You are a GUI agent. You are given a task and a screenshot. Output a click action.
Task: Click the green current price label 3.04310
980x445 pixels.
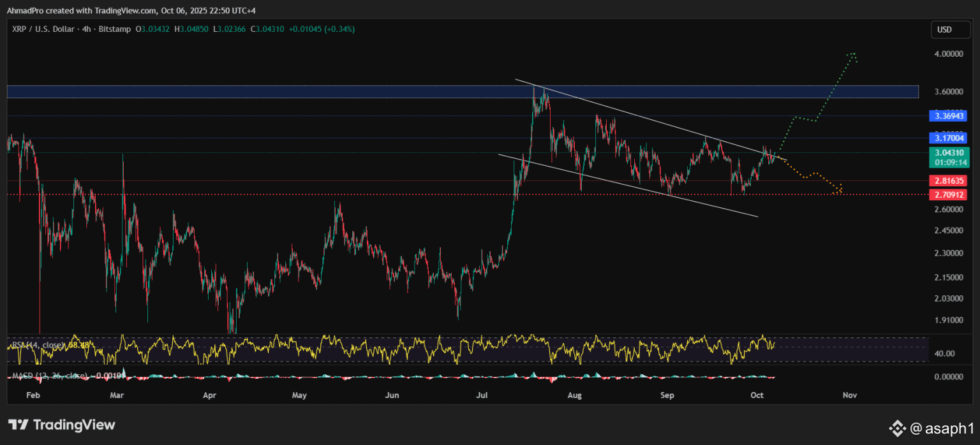coord(949,153)
